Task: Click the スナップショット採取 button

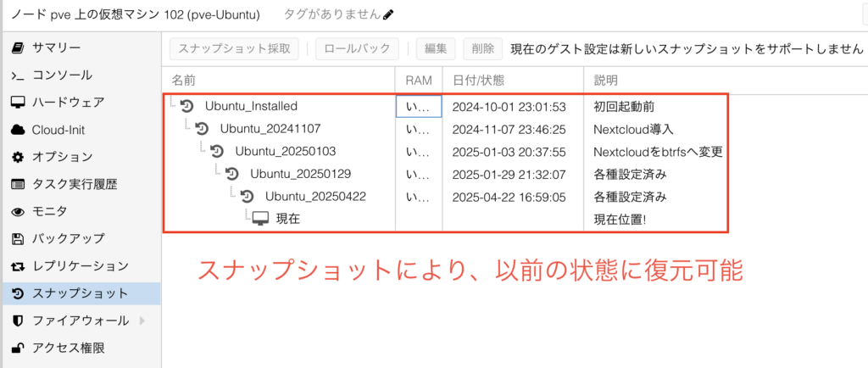Action: click(234, 49)
